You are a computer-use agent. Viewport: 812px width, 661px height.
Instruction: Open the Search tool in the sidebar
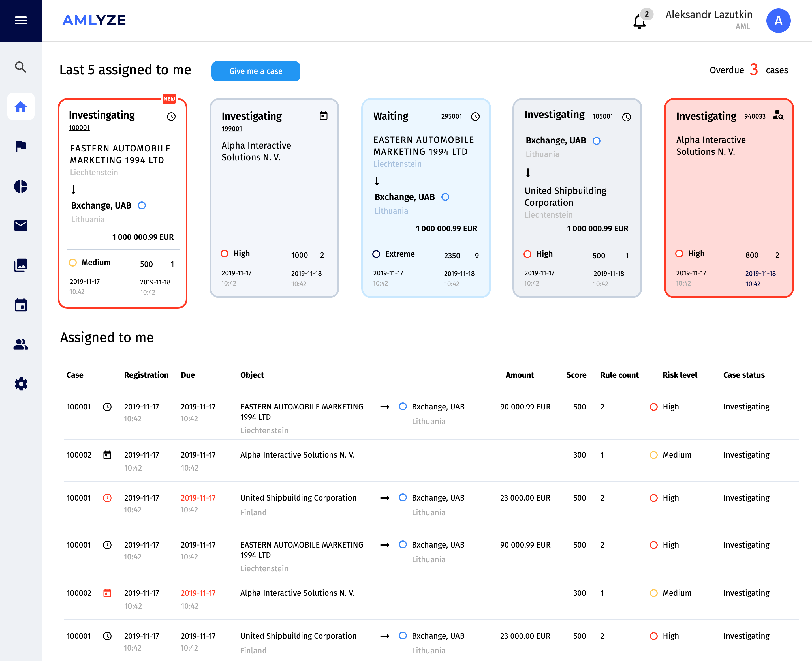(21, 67)
